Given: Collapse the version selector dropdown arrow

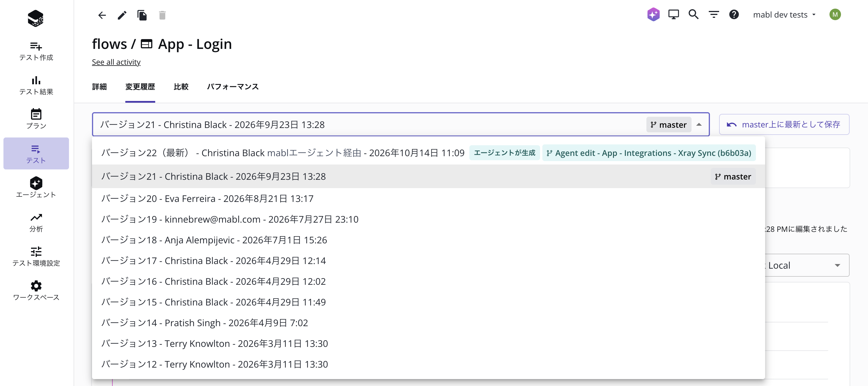Looking at the screenshot, I should click(x=699, y=125).
